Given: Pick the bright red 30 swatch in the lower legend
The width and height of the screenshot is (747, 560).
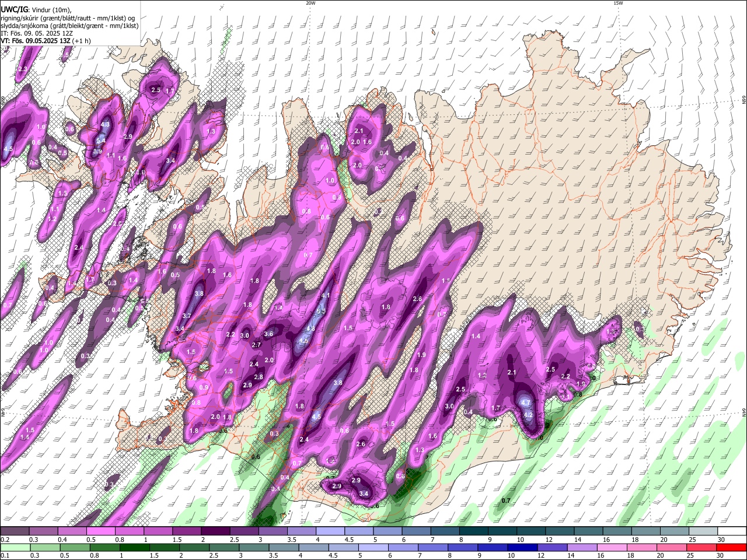Looking at the screenshot, I should click(731, 548).
